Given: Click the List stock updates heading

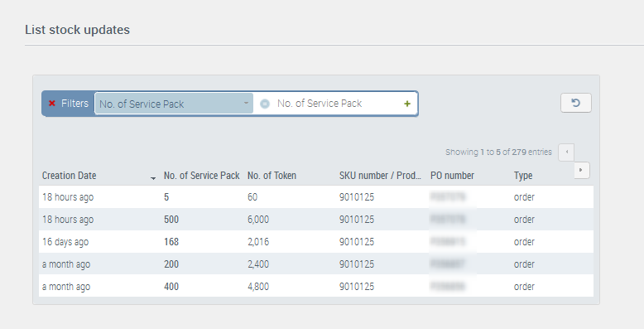Looking at the screenshot, I should [77, 30].
